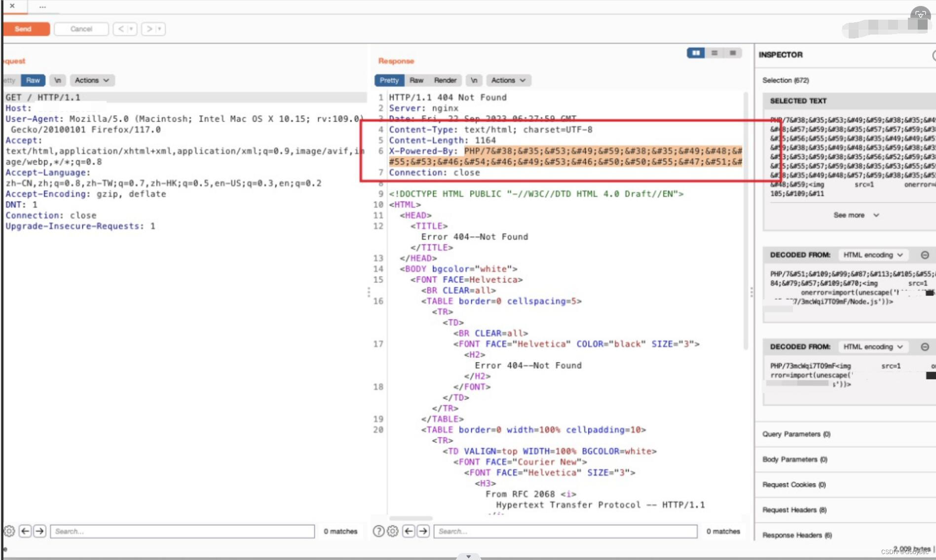Select side-by-side layout view
Viewport: 936px width, 560px height.
pyautogui.click(x=696, y=53)
